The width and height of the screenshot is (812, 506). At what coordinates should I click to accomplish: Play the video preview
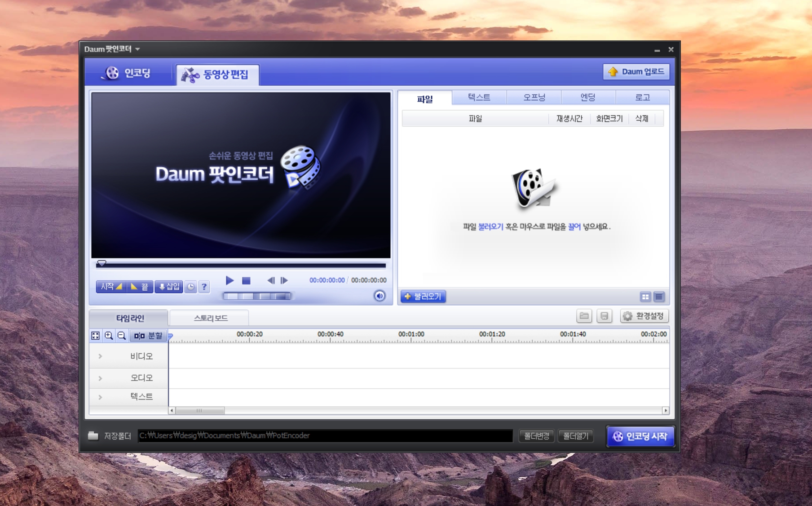[229, 280]
